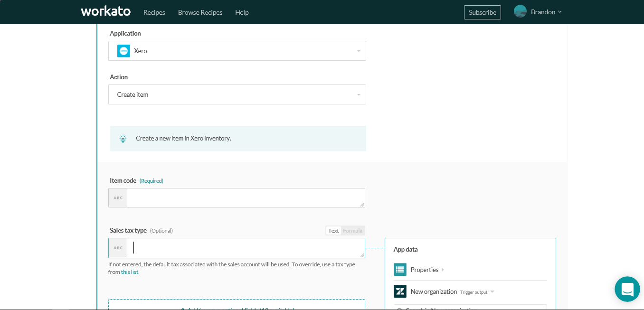644x310 pixels.
Task: Click the Zendesk icon for New organization
Action: (400, 291)
